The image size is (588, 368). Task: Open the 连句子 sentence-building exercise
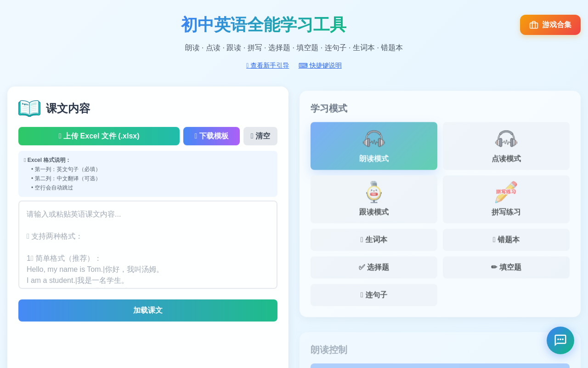(x=373, y=295)
